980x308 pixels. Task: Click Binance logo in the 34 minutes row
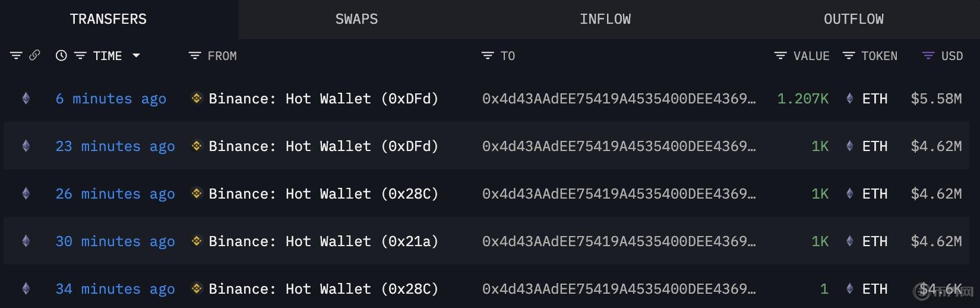tap(197, 288)
